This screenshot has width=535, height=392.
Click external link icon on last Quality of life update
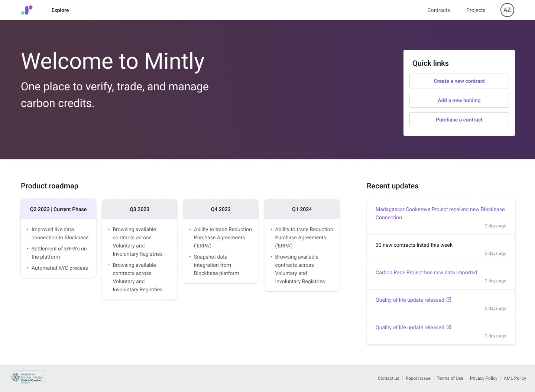[449, 327]
